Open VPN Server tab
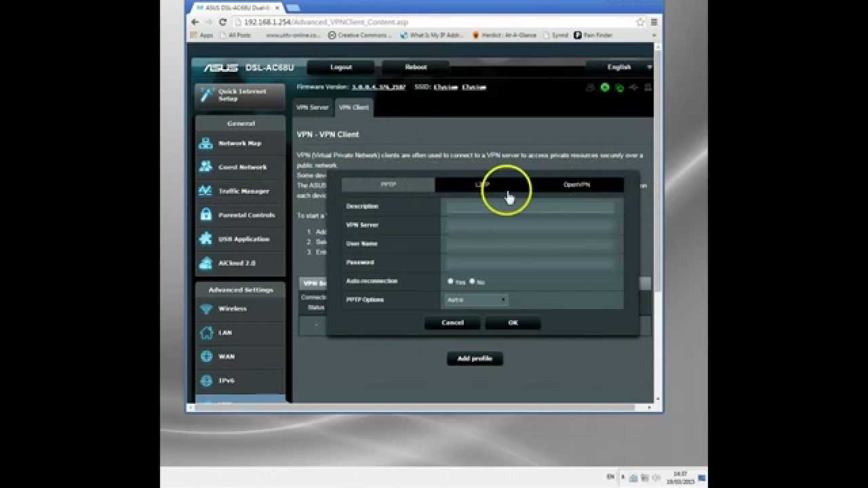 (313, 107)
